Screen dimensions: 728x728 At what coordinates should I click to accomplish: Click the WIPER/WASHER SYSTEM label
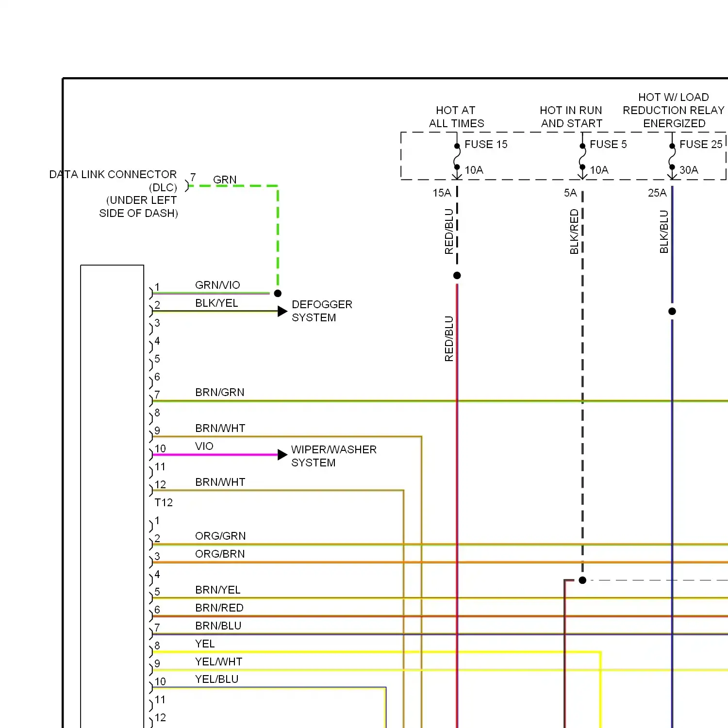point(333,456)
